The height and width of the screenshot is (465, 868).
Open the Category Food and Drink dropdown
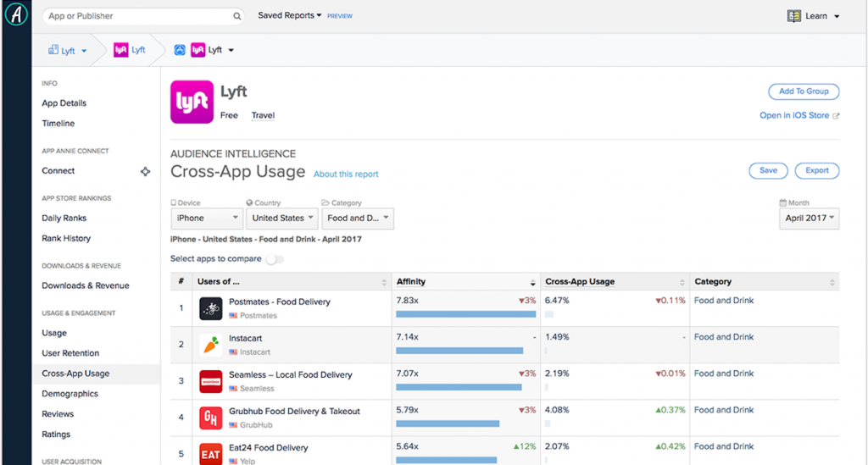(358, 219)
